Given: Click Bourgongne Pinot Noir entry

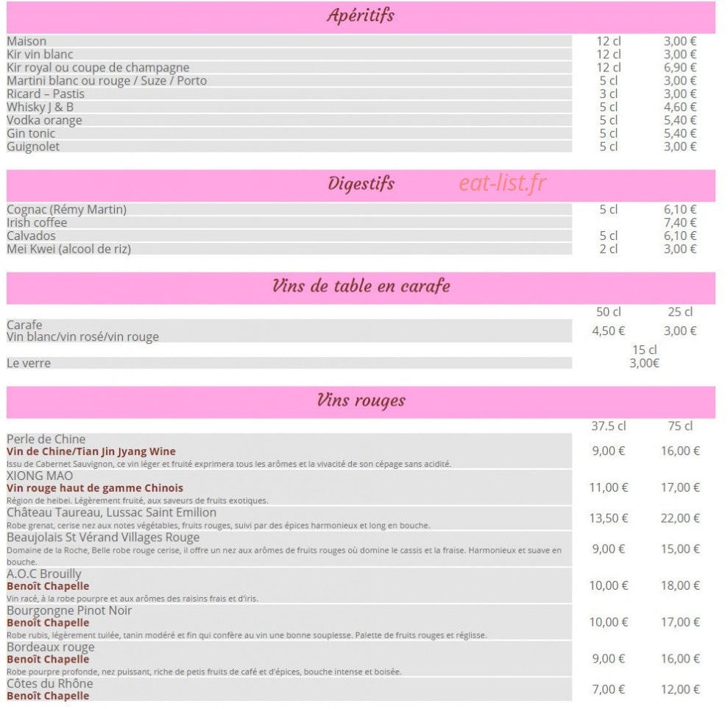Looking at the screenshot, I should point(69,610).
